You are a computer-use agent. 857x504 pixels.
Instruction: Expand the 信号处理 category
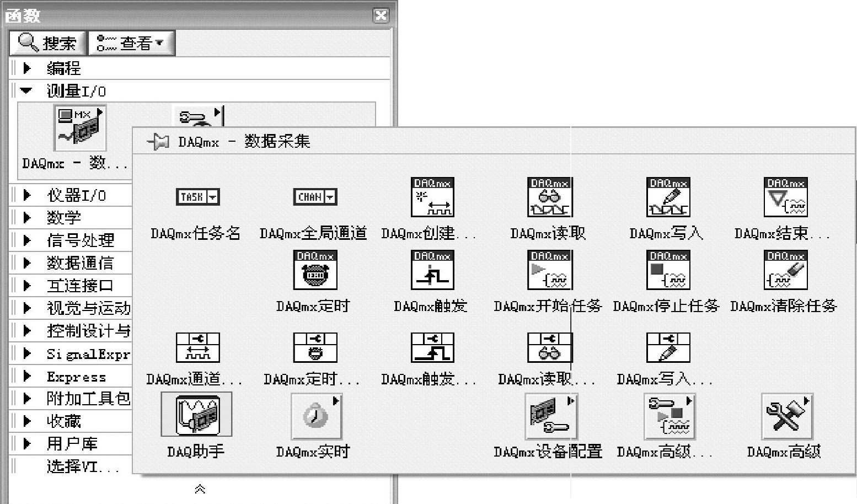point(27,240)
